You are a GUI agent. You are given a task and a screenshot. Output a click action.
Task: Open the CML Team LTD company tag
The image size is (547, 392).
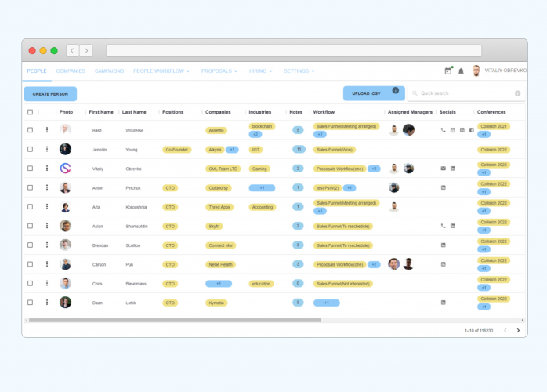click(223, 169)
